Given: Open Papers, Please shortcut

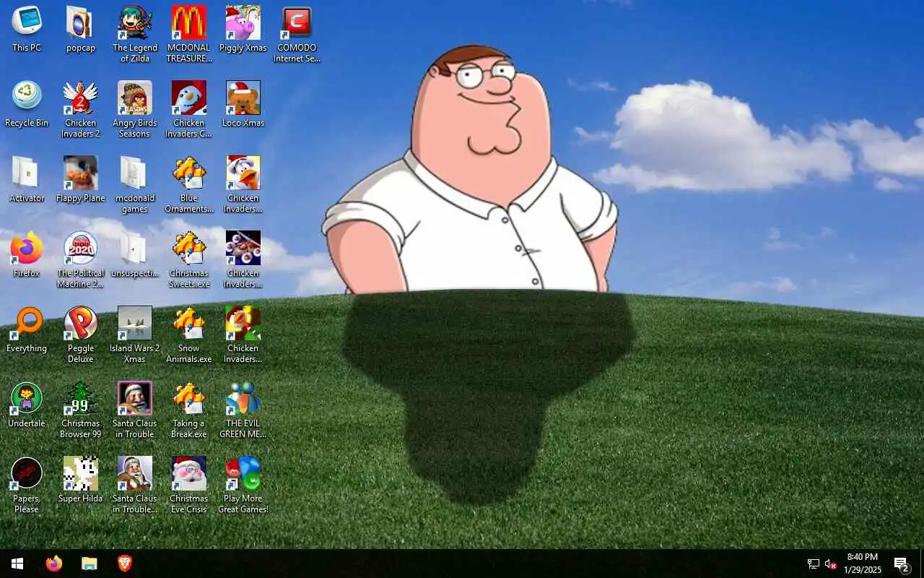Looking at the screenshot, I should coord(27,485).
